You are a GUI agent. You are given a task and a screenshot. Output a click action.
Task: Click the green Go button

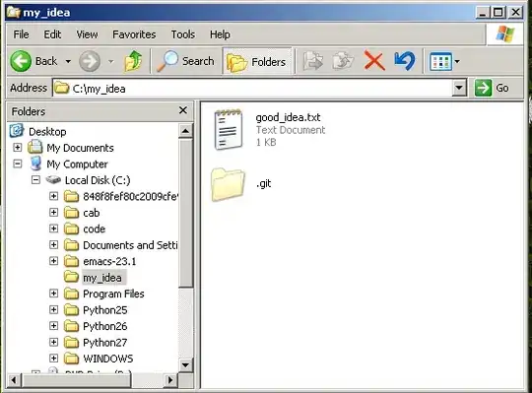(x=492, y=89)
